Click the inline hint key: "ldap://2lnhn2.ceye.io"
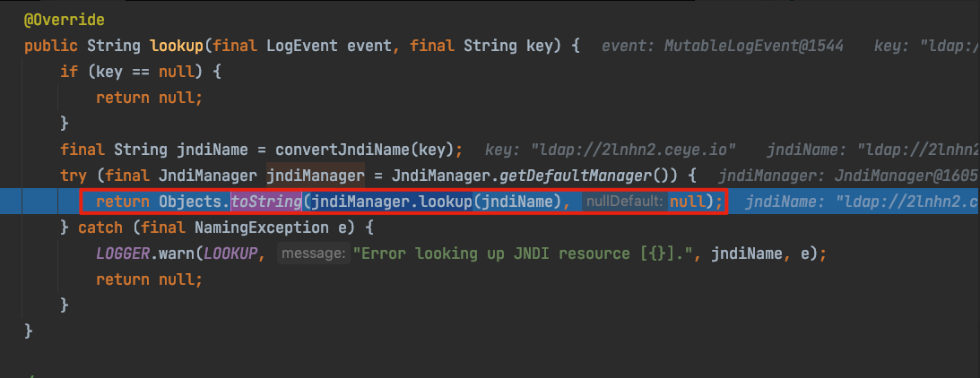The image size is (980, 378). (611, 150)
